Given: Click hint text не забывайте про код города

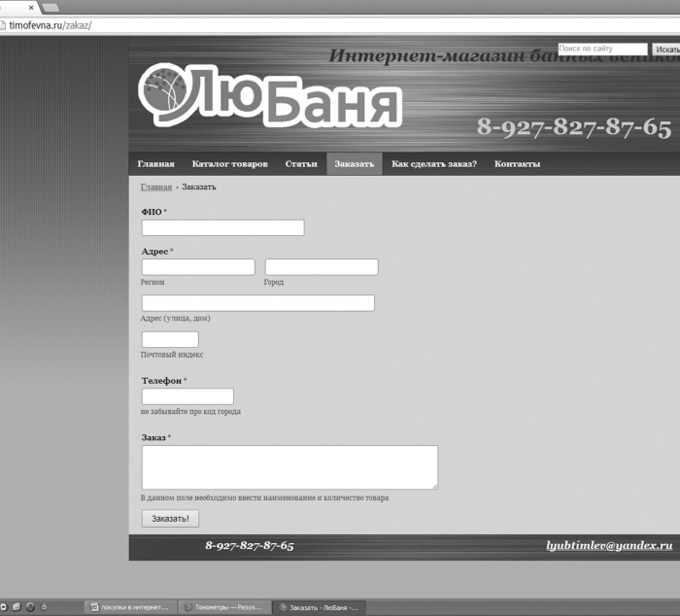Looking at the screenshot, I should [190, 412].
